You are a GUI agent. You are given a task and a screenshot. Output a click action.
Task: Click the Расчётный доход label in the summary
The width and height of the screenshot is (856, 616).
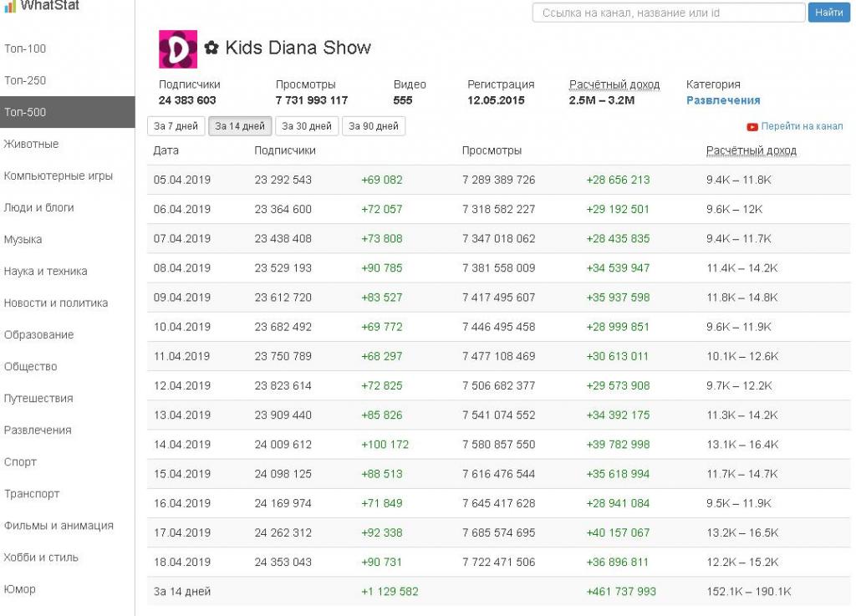(614, 84)
